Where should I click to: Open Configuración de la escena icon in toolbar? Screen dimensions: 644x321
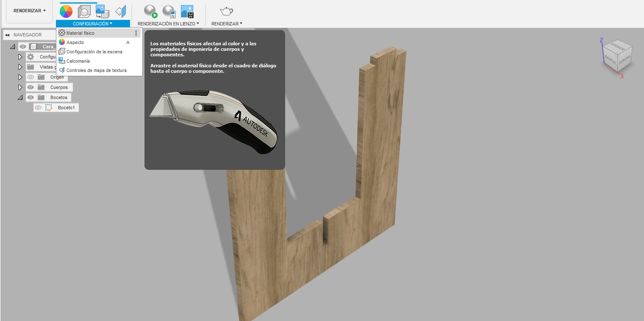click(84, 11)
